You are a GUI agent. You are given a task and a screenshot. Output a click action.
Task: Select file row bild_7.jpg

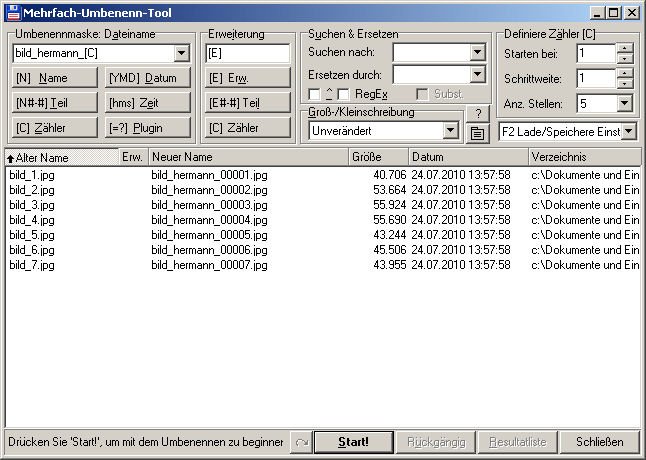323,265
